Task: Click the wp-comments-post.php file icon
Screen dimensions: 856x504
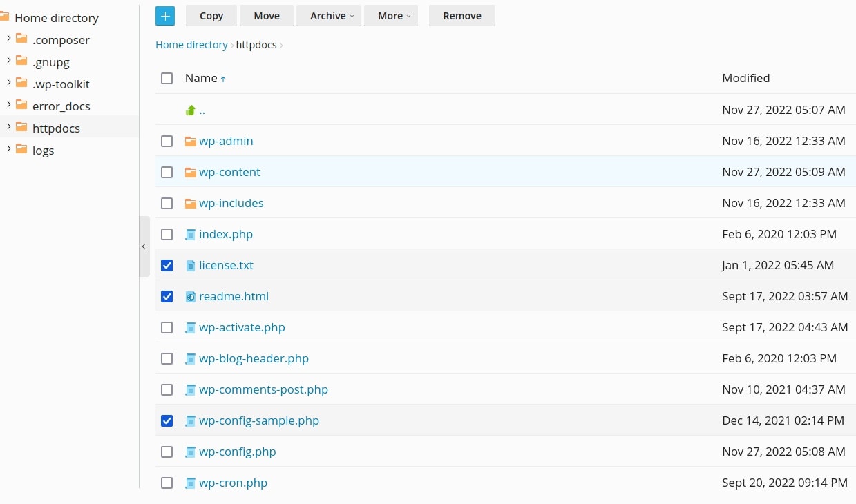Action: [x=191, y=389]
